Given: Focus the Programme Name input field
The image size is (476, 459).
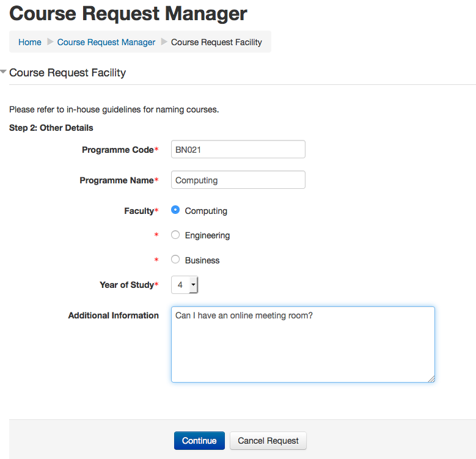Looking at the screenshot, I should click(238, 180).
